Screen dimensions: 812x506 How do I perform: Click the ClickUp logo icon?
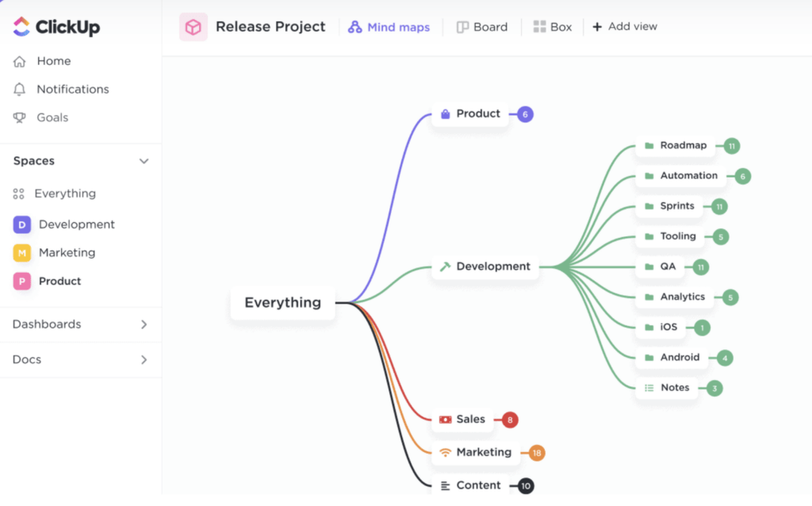coord(22,27)
